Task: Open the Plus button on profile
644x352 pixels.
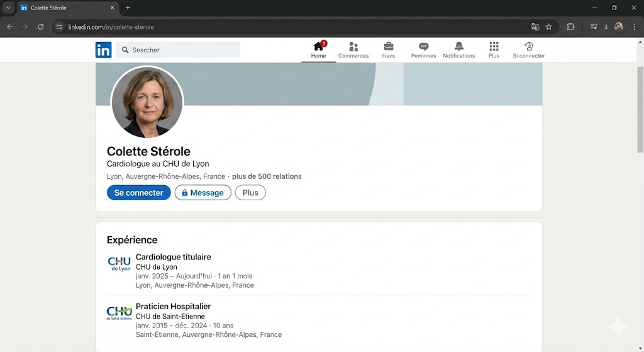Action: pyautogui.click(x=250, y=193)
